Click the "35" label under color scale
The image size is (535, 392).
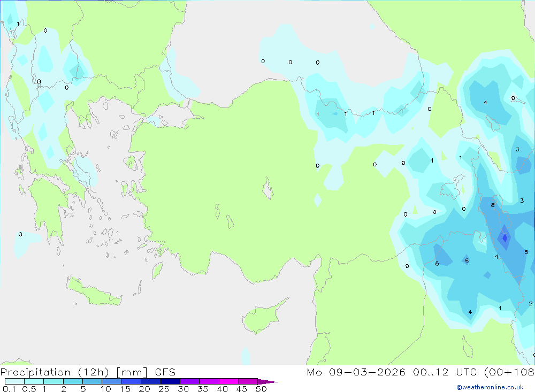click(203, 389)
